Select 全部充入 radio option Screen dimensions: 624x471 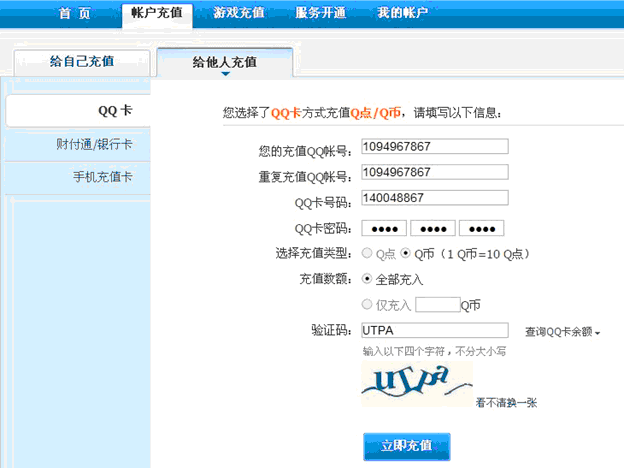(x=367, y=279)
